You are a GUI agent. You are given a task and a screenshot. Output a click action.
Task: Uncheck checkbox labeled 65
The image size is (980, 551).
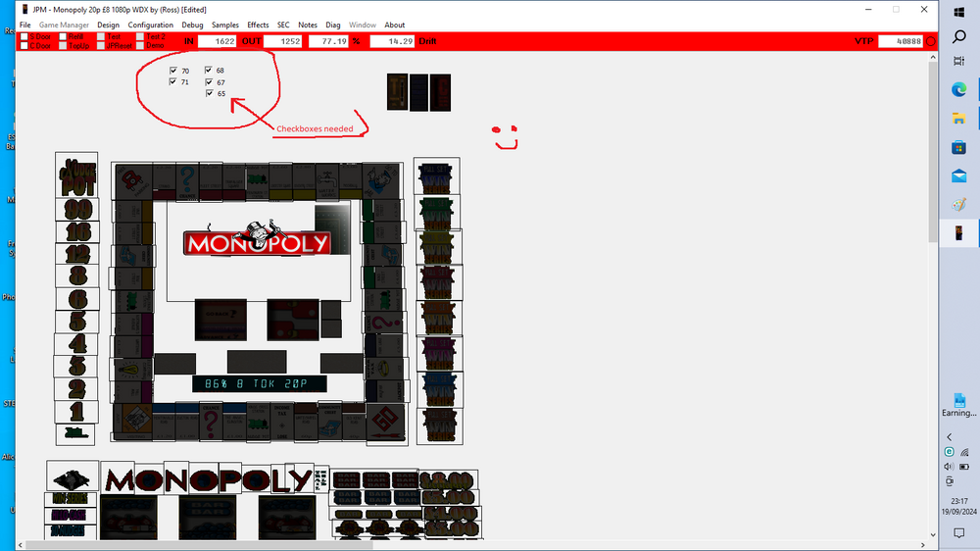click(210, 93)
